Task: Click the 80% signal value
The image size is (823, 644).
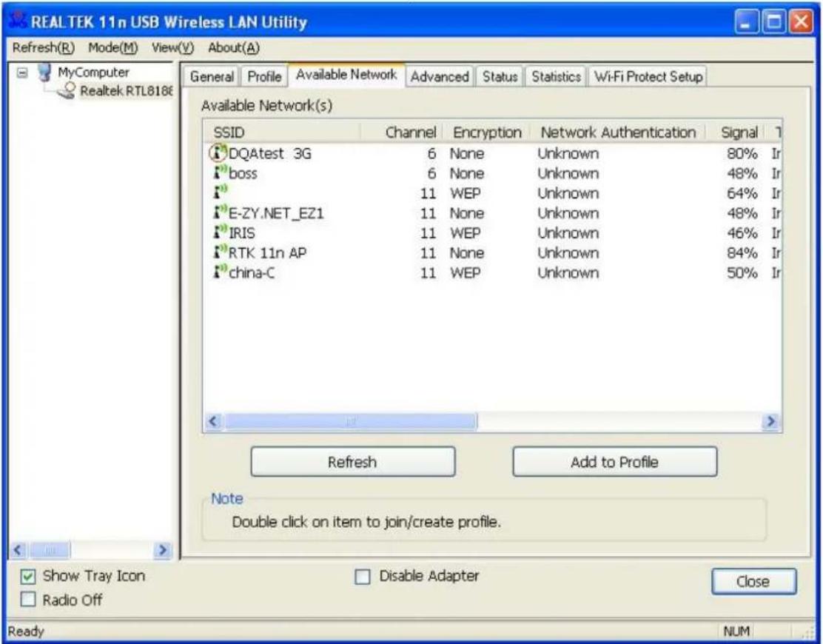Action: coord(742,153)
